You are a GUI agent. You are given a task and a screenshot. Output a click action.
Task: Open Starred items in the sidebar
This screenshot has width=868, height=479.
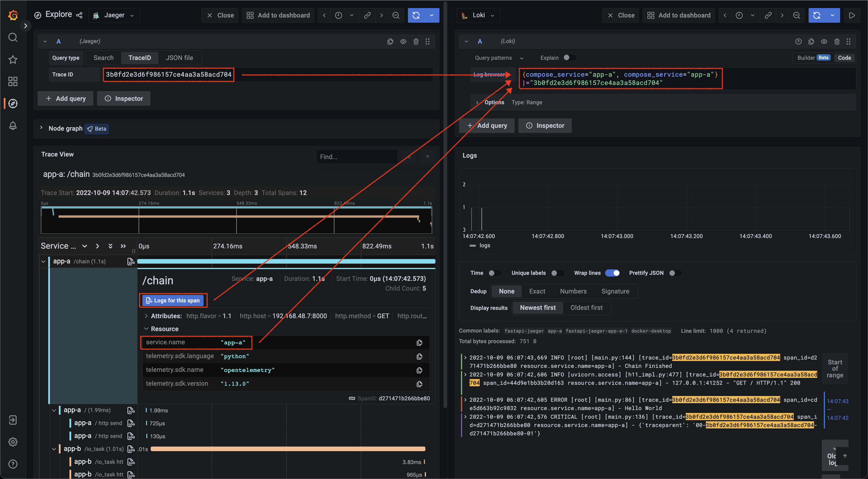coord(13,59)
